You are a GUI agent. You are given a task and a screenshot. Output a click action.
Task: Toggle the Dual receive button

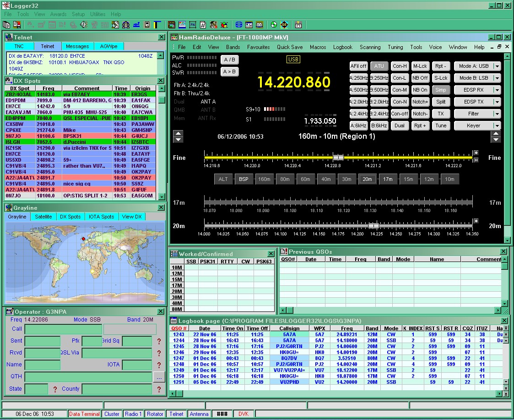(x=399, y=125)
